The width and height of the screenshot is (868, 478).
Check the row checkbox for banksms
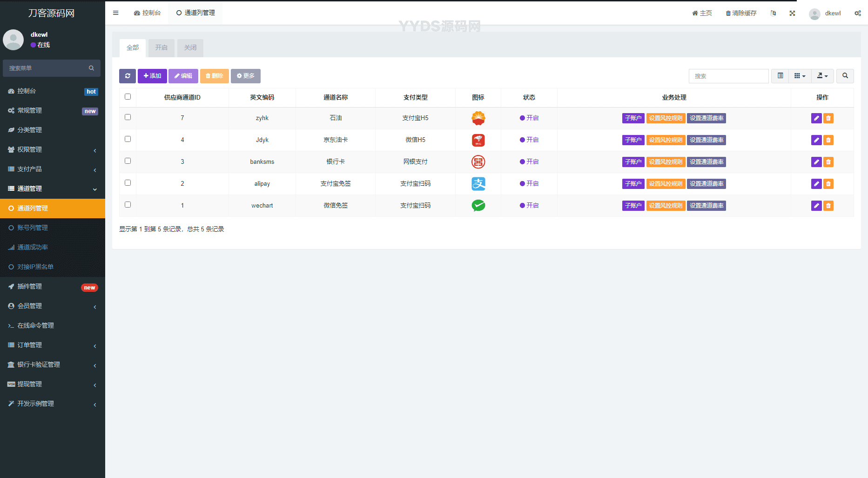pos(128,161)
